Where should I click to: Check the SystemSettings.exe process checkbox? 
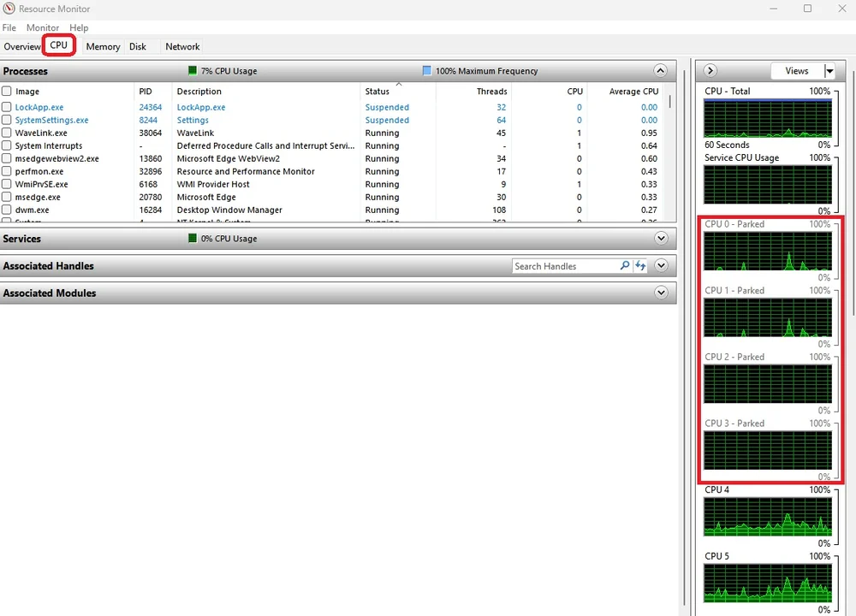(9, 120)
